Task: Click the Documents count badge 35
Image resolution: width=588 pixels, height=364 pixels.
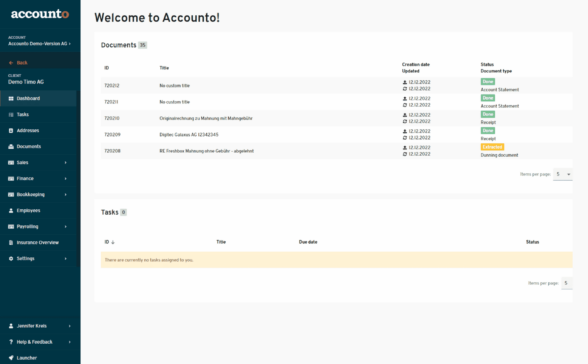Action: tap(142, 45)
